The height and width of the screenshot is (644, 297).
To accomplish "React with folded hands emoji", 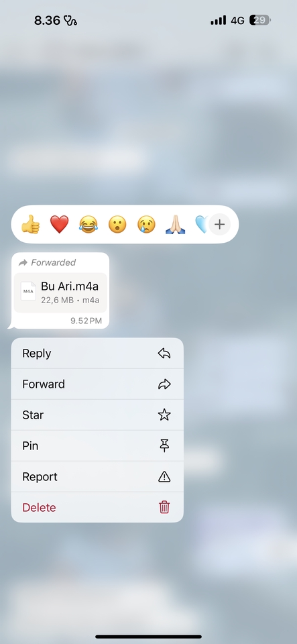I will pos(175,225).
